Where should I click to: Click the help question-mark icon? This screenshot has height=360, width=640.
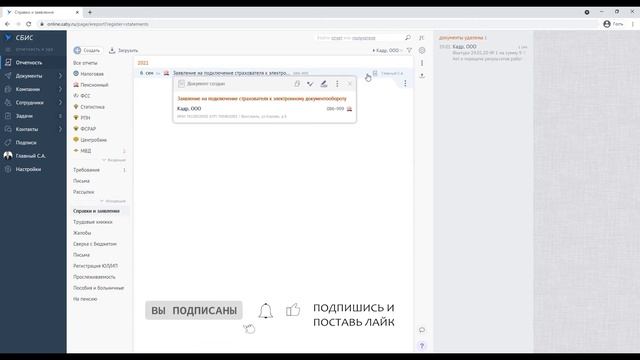click(422, 346)
